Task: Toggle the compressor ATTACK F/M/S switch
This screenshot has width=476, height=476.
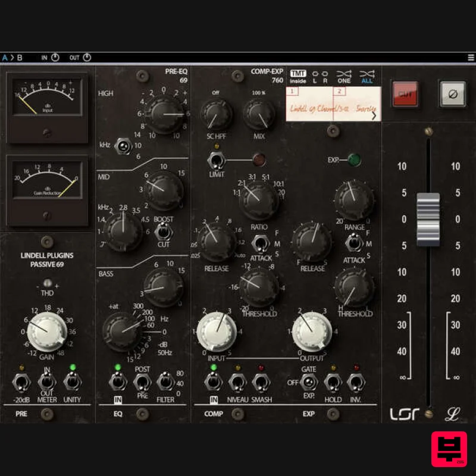Action: 261,243
